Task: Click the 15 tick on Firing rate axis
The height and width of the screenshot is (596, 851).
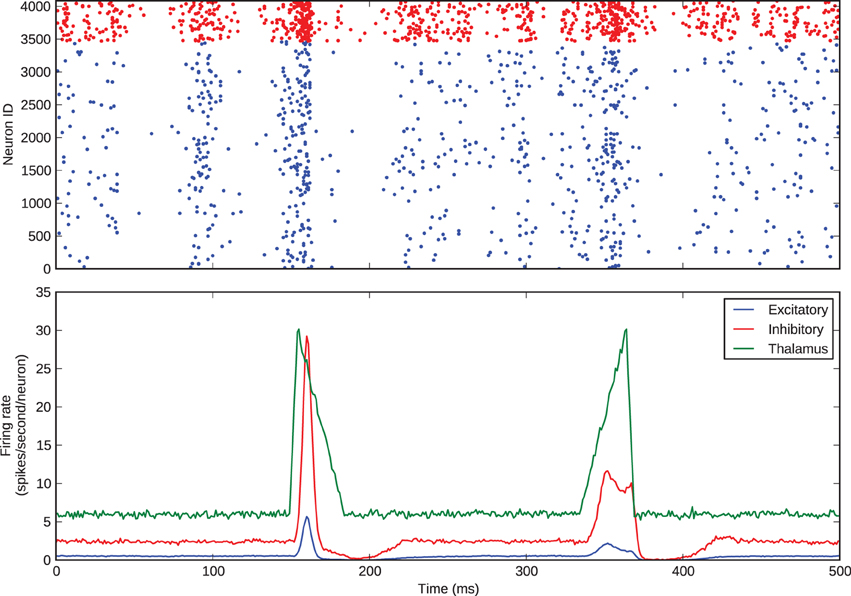Action: point(45,445)
